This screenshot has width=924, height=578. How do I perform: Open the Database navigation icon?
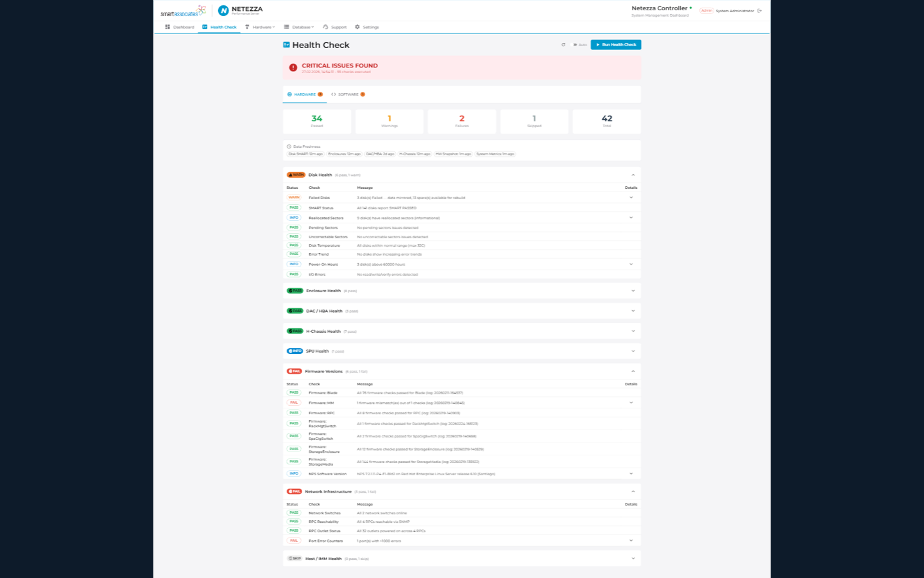point(286,27)
